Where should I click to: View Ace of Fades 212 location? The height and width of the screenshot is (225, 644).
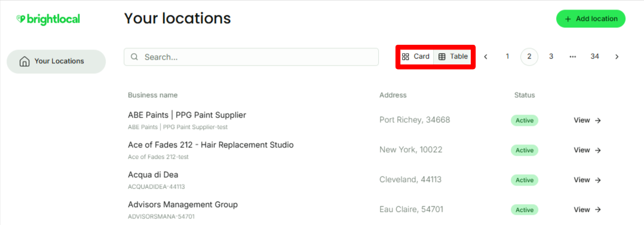tap(587, 150)
